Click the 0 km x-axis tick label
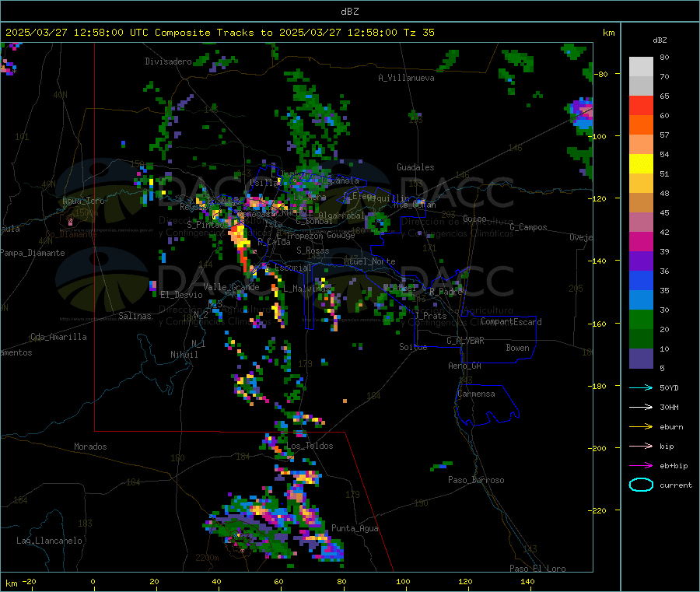700x592 pixels. pos(93,581)
